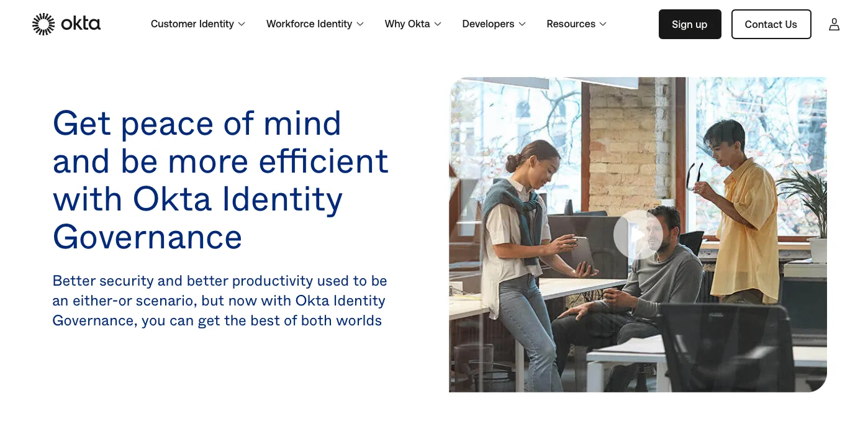
Task: Click the paragraph starting "Better security and better productivity"
Action: (220, 301)
